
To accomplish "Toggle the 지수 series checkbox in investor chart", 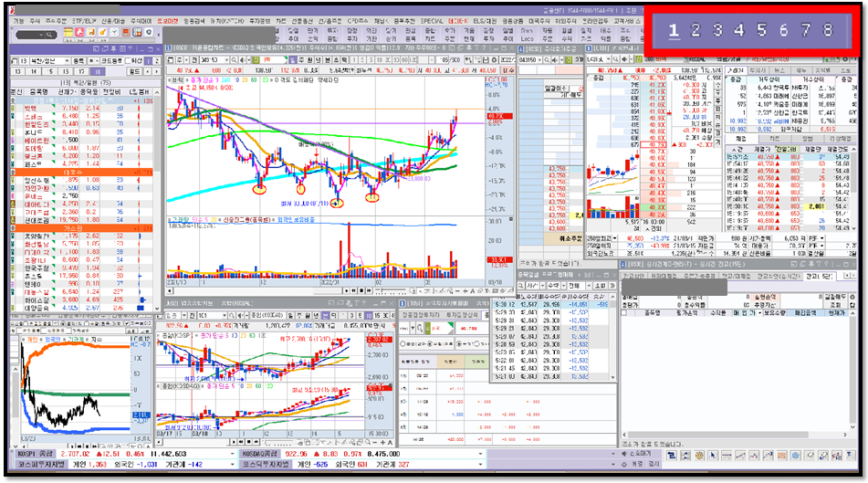I will click(x=87, y=340).
